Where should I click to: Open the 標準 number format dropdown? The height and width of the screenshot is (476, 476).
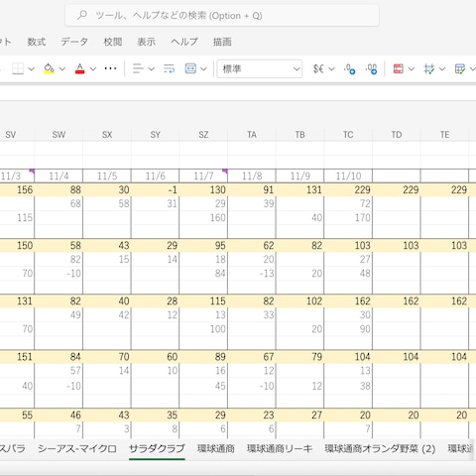[260, 68]
